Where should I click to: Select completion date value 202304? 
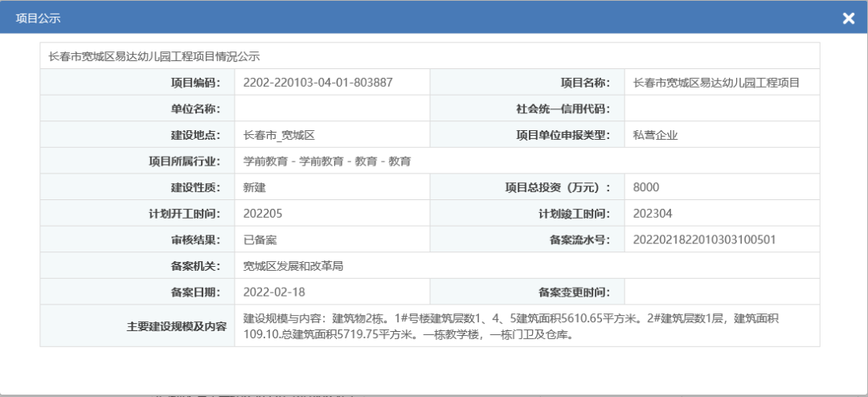(653, 214)
